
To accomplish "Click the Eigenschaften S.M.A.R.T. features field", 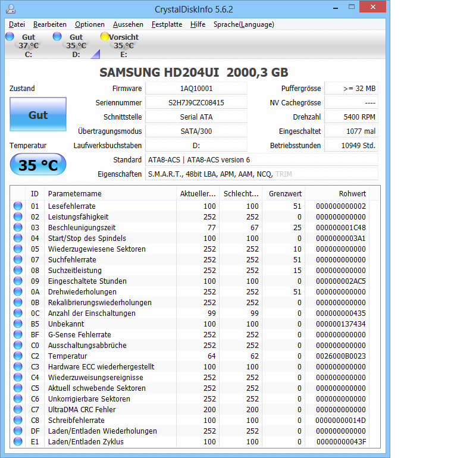I will click(x=262, y=174).
